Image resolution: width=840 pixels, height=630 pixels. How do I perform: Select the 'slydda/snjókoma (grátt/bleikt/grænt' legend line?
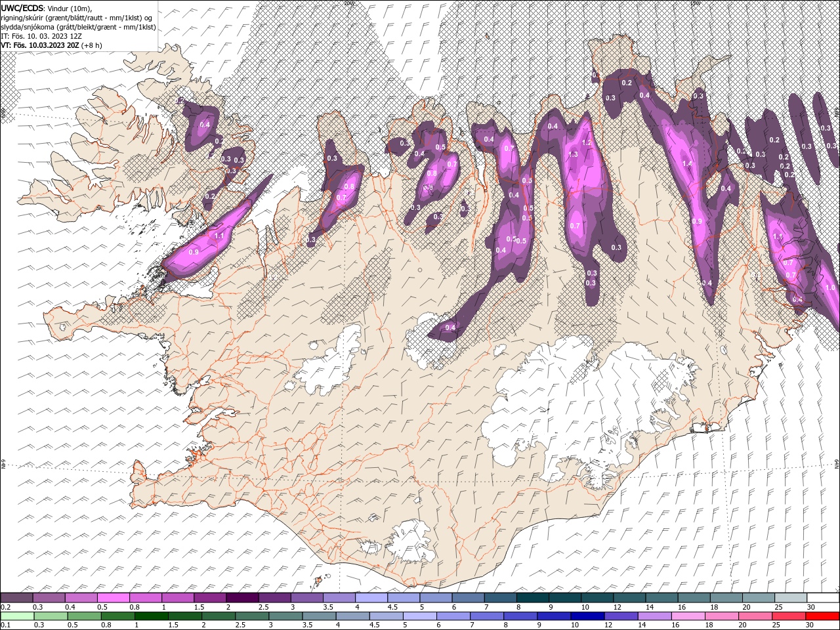point(78,27)
